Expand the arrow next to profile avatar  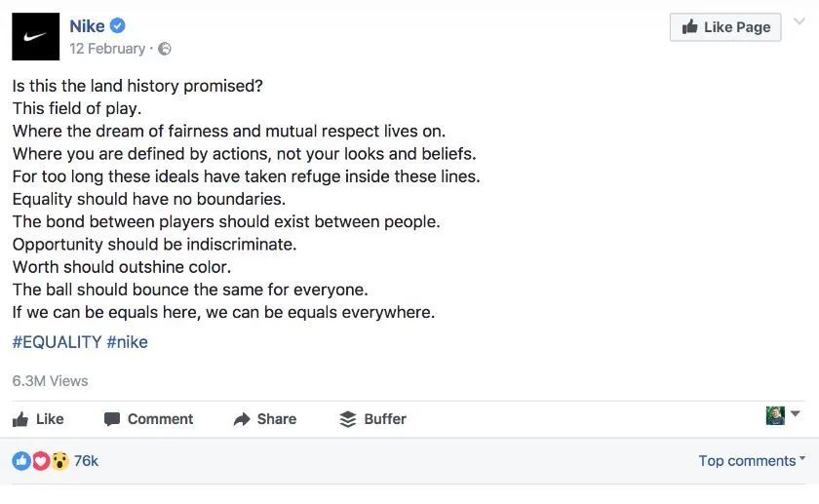click(795, 414)
